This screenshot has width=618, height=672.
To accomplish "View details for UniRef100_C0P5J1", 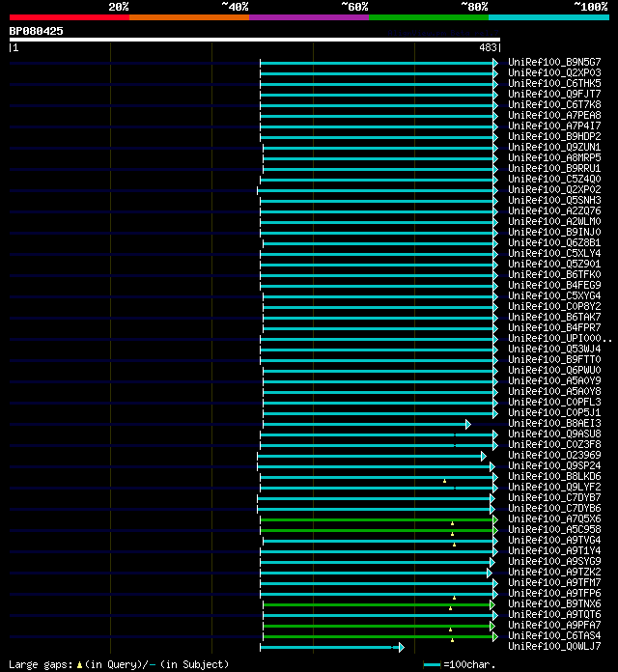I will [x=554, y=412].
